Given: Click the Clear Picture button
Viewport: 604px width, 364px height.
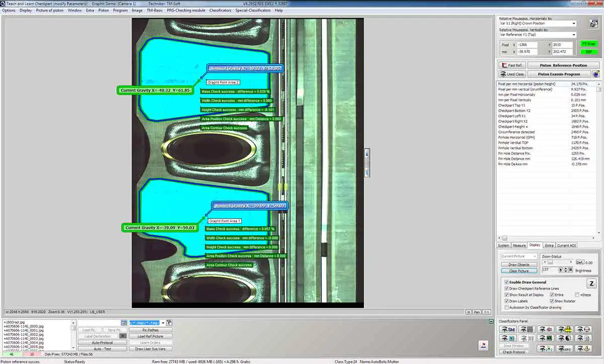Looking at the screenshot, I should (519, 271).
